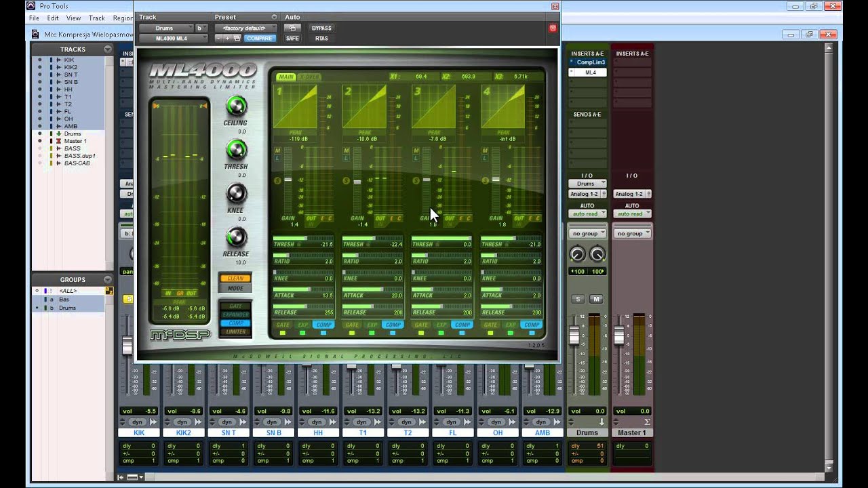This screenshot has width=868, height=488.
Task: Select the Drums group in GROUPS list
Action: point(68,308)
